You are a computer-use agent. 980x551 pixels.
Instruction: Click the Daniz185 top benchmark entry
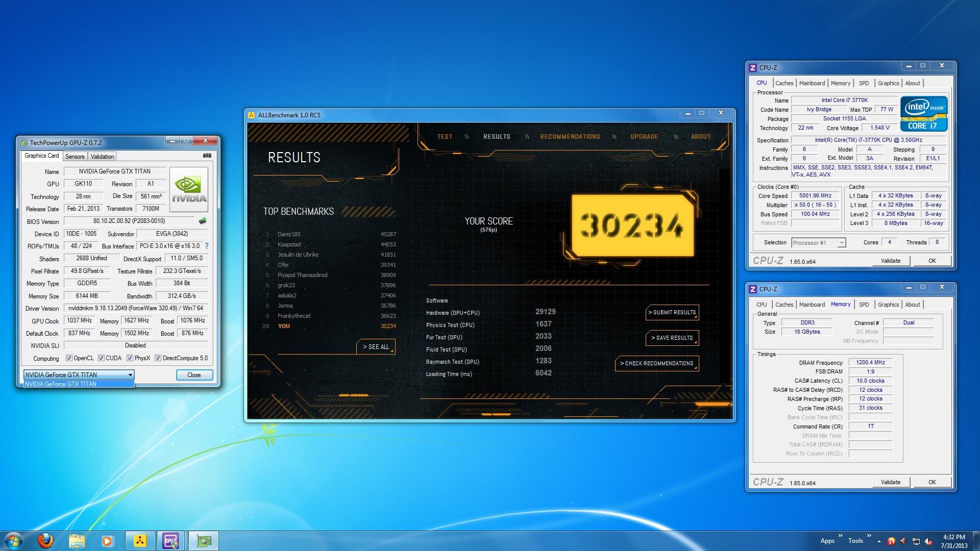tap(330, 234)
